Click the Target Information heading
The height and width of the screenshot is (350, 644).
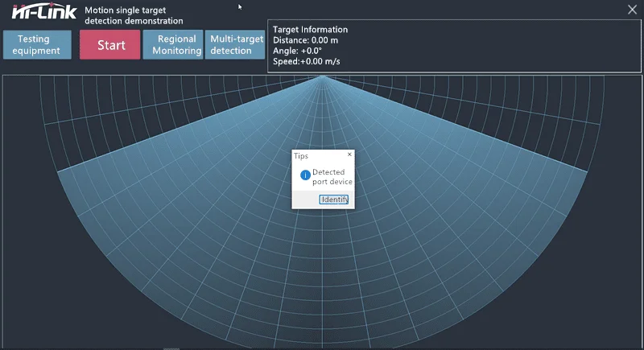click(x=311, y=30)
